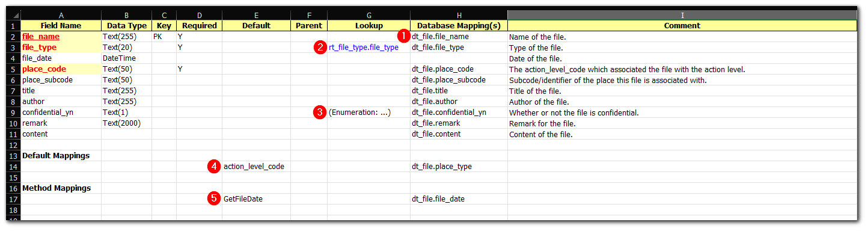Click the red number 1 marker

pyautogui.click(x=405, y=36)
